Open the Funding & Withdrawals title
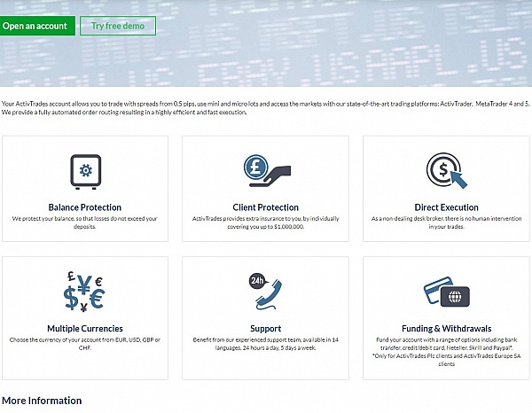 [x=446, y=329]
